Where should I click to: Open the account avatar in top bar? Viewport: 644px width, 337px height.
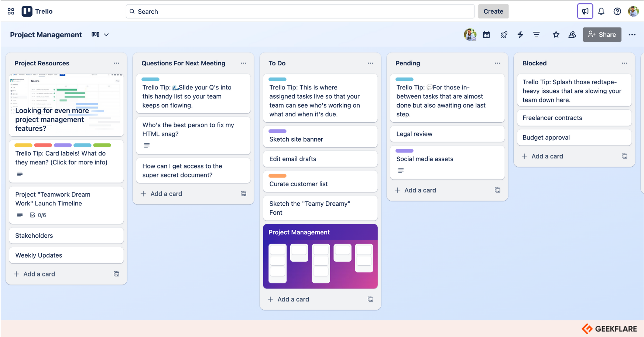click(633, 11)
